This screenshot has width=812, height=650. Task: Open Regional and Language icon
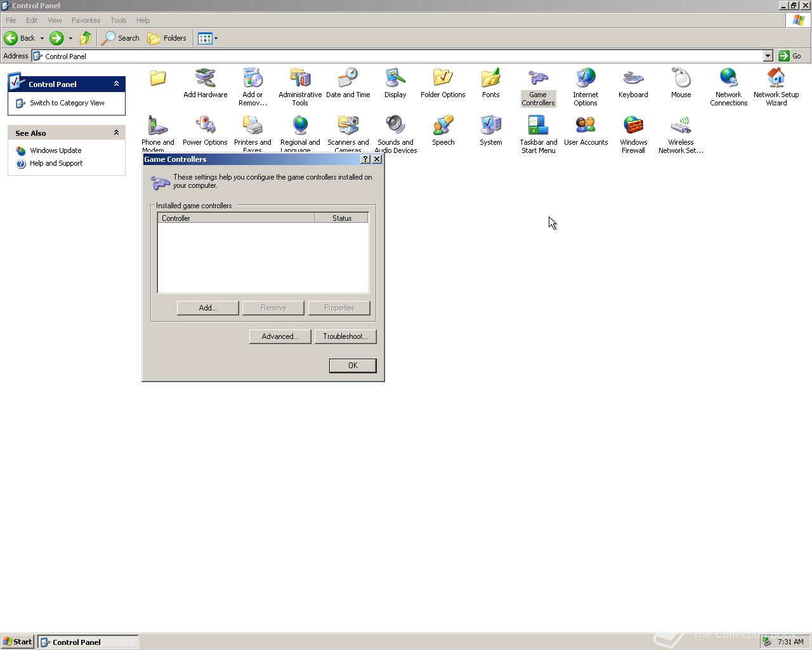300,133
